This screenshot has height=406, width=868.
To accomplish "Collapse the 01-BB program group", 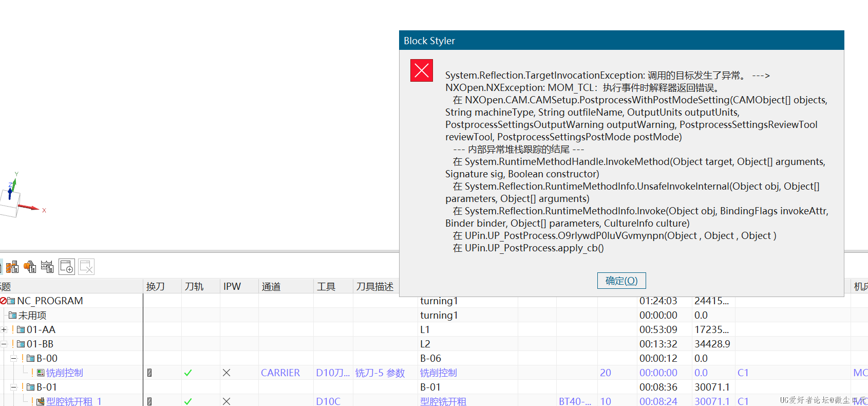I will [4, 344].
